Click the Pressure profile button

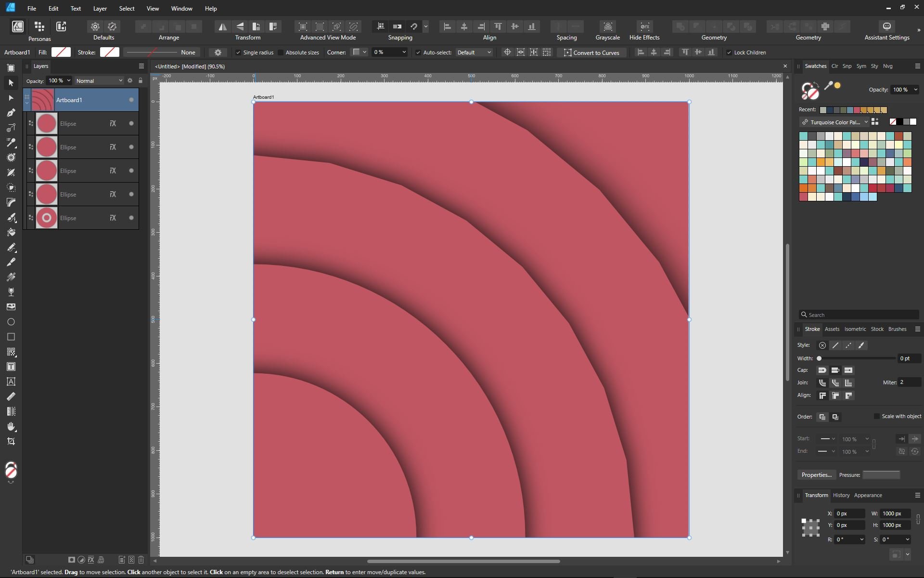click(x=881, y=475)
